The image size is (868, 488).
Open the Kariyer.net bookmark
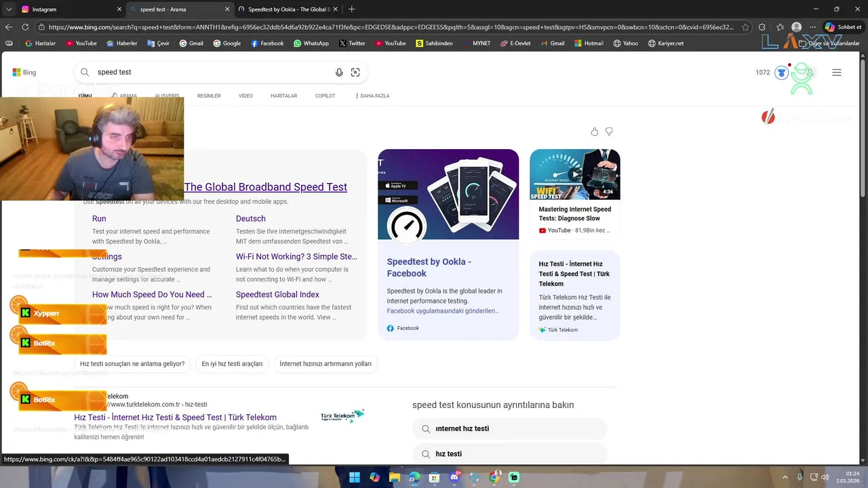point(666,43)
